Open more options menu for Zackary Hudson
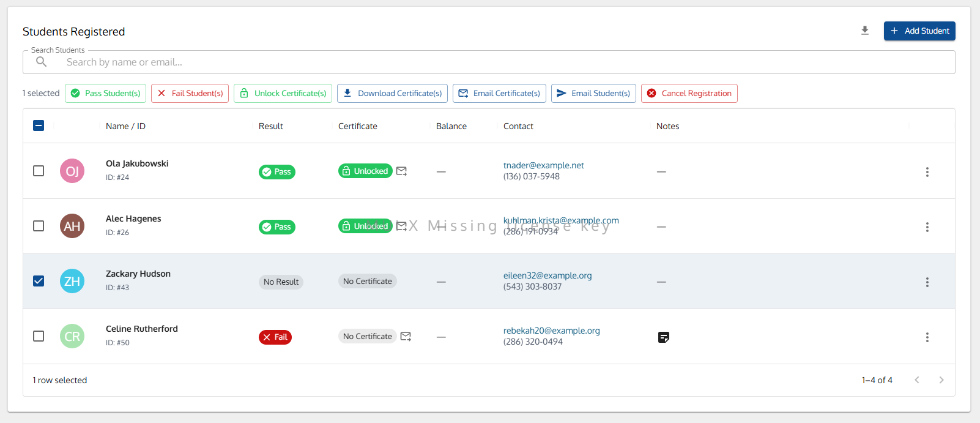980x423 pixels. pos(927,282)
